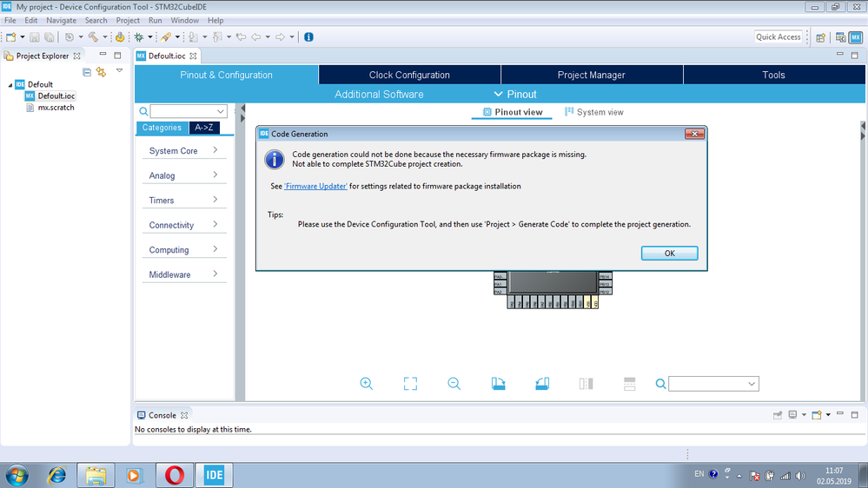The width and height of the screenshot is (868, 488).
Task: Click the pinout list layout icon
Action: [629, 384]
